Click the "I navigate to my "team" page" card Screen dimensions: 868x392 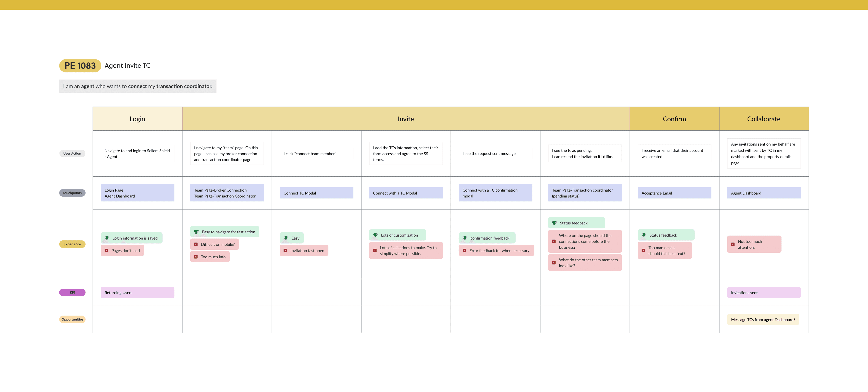[227, 153]
